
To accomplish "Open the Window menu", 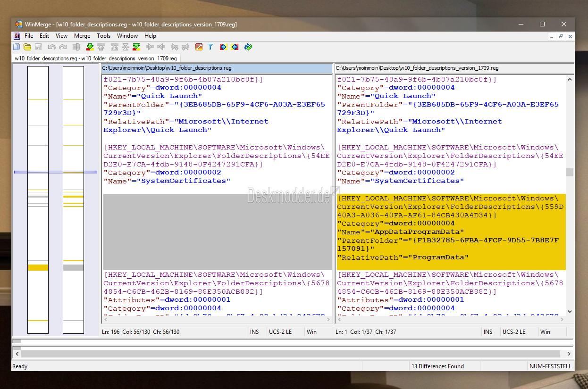I will click(127, 36).
